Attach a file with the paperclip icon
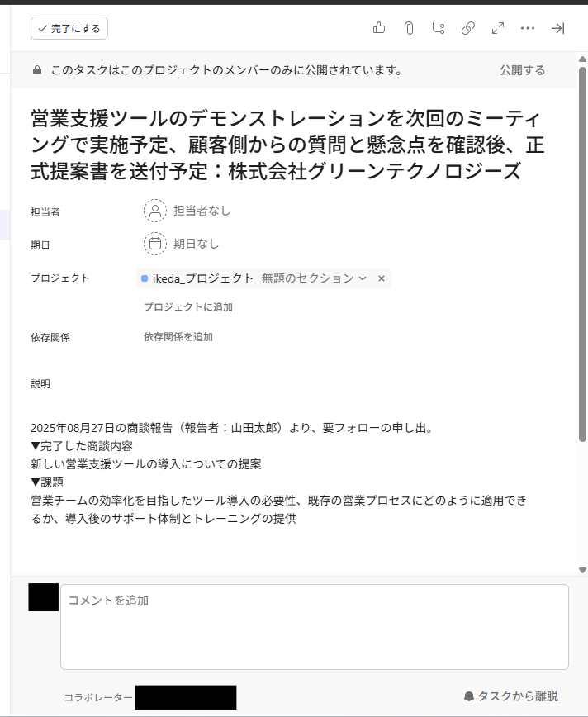Viewport: 588px width, 717px height. point(409,28)
